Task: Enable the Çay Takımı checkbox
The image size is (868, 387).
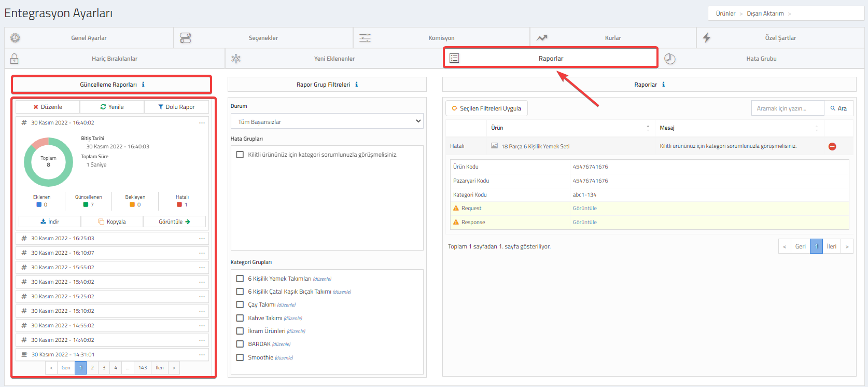Action: point(240,305)
